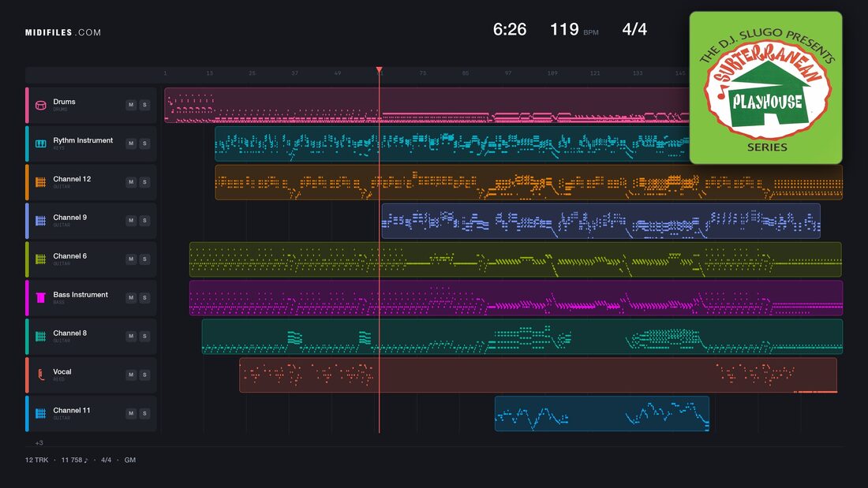Select the Channel 12 track name
Image resolution: width=868 pixels, height=488 pixels.
point(72,179)
